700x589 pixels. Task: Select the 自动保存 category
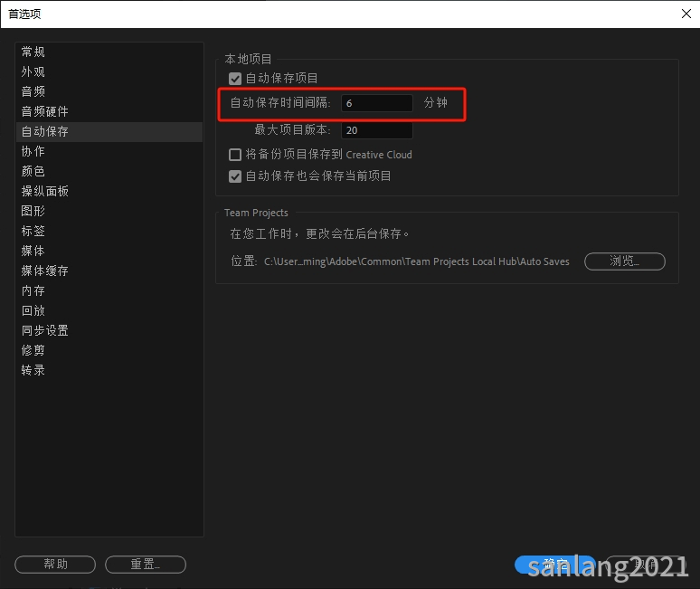coord(109,132)
